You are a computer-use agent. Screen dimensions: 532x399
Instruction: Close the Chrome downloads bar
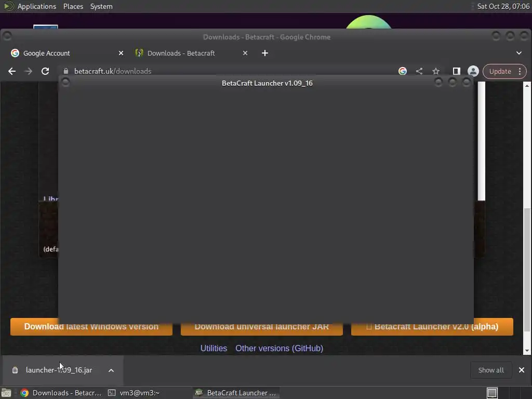[x=522, y=370]
